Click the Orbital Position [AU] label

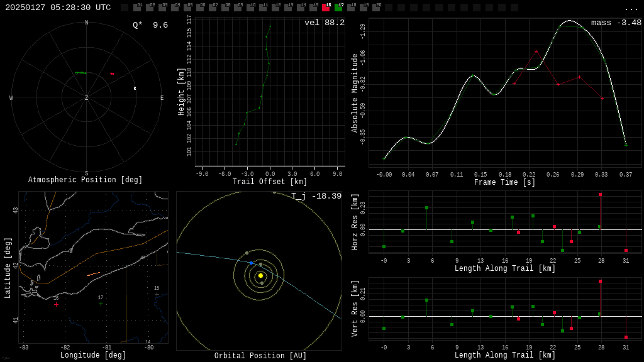tap(260, 356)
